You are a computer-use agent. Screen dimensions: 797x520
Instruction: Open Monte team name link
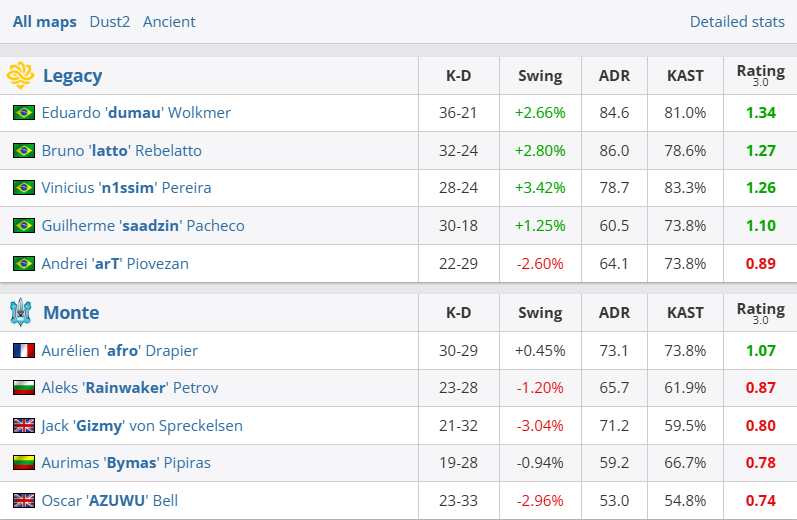[x=71, y=312]
